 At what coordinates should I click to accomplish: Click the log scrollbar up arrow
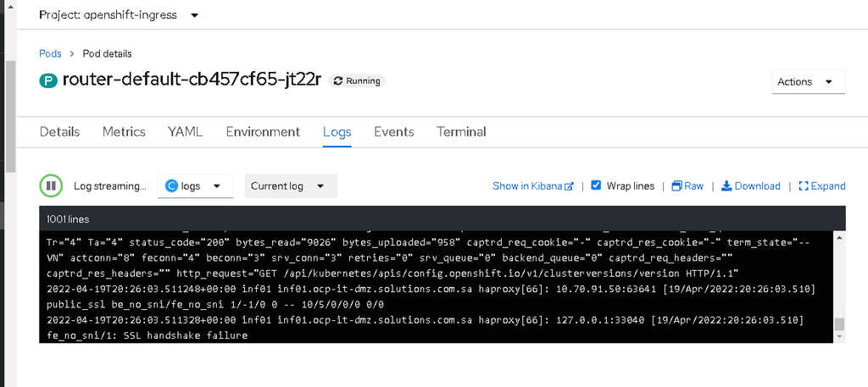coord(840,237)
